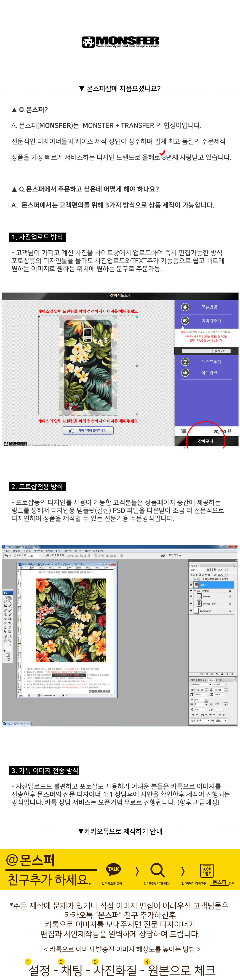
Task: Toggle visibility of 레이어 1 layer
Action: pos(191,585)
